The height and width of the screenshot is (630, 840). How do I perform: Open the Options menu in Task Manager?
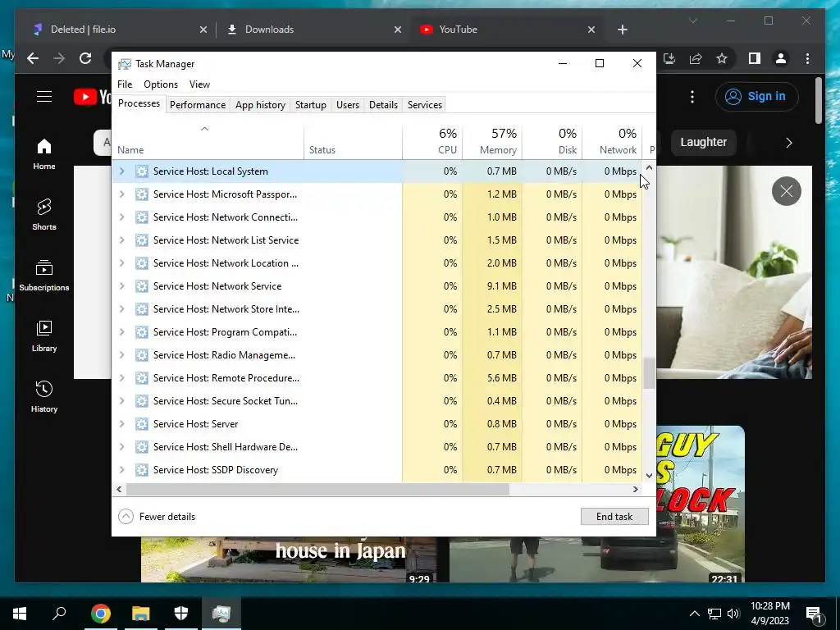161,84
